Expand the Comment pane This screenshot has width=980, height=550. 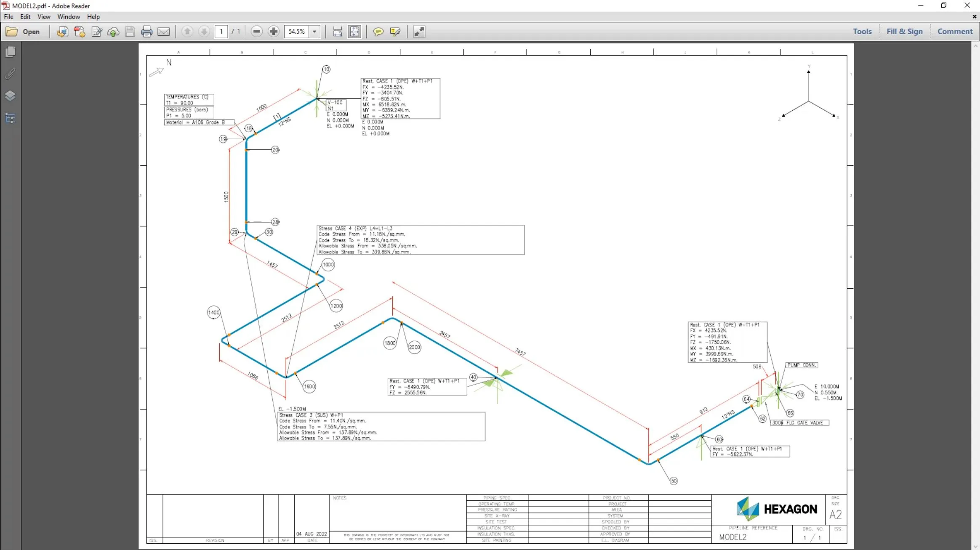(955, 32)
